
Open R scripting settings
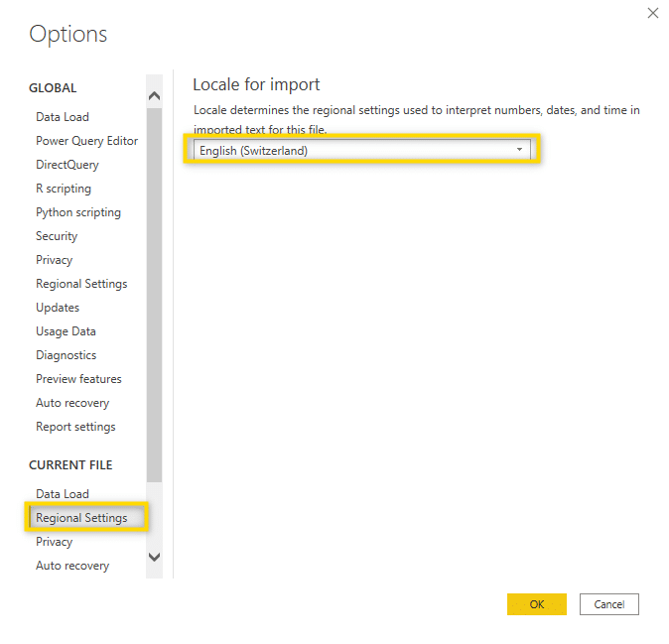tap(64, 189)
